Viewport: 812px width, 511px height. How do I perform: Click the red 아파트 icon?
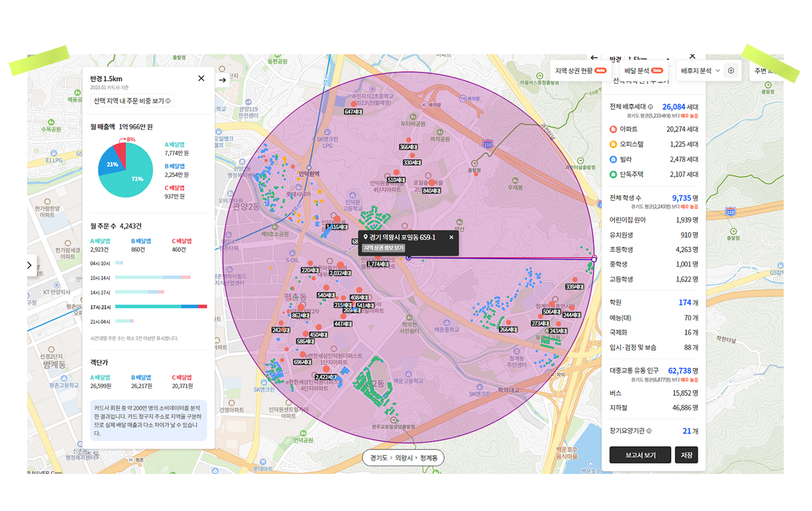pyautogui.click(x=613, y=129)
